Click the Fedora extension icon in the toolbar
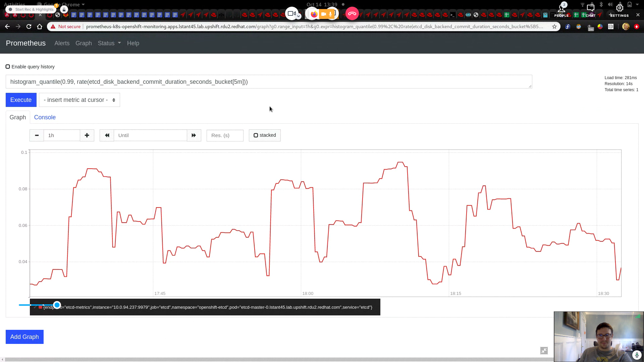The height and width of the screenshot is (362, 644). (x=568, y=26)
